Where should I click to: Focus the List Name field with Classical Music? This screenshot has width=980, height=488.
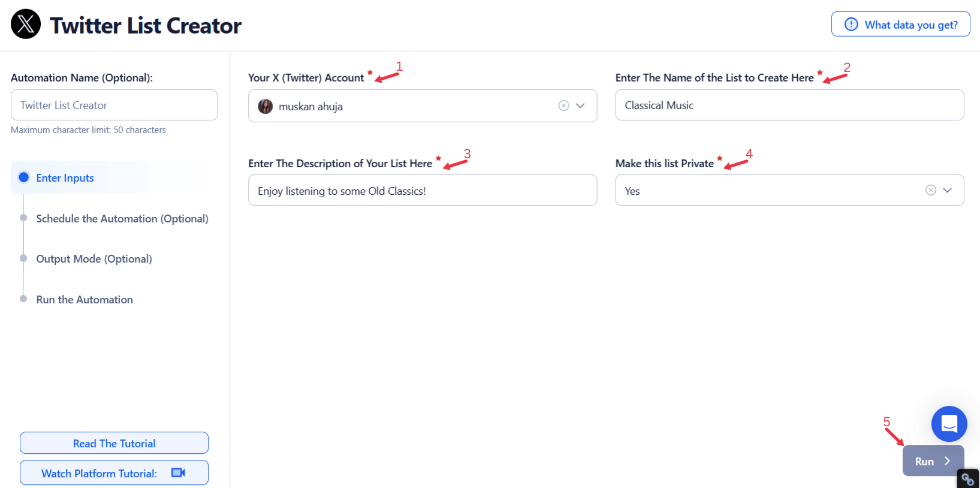789,106
